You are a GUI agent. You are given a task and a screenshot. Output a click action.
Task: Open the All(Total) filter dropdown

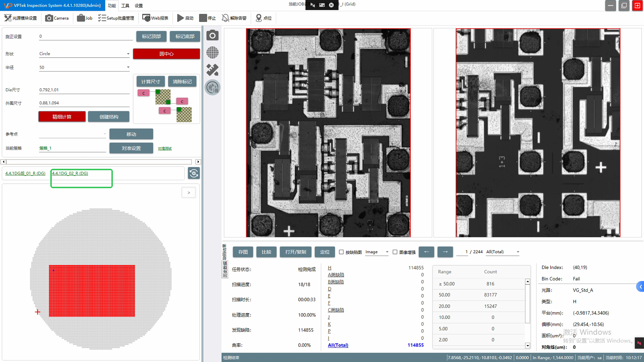(x=502, y=252)
